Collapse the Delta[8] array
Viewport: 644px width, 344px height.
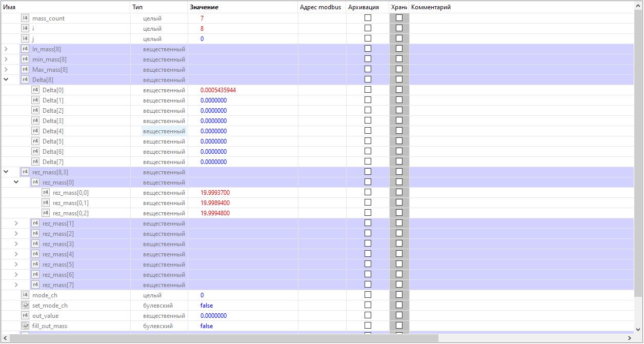pos(6,79)
